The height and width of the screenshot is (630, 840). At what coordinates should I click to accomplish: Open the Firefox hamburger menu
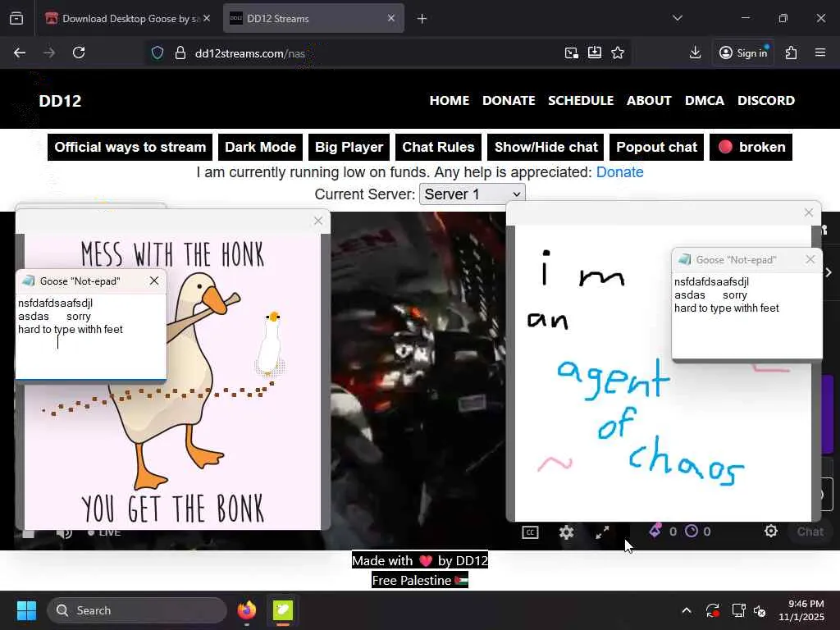[x=820, y=52]
